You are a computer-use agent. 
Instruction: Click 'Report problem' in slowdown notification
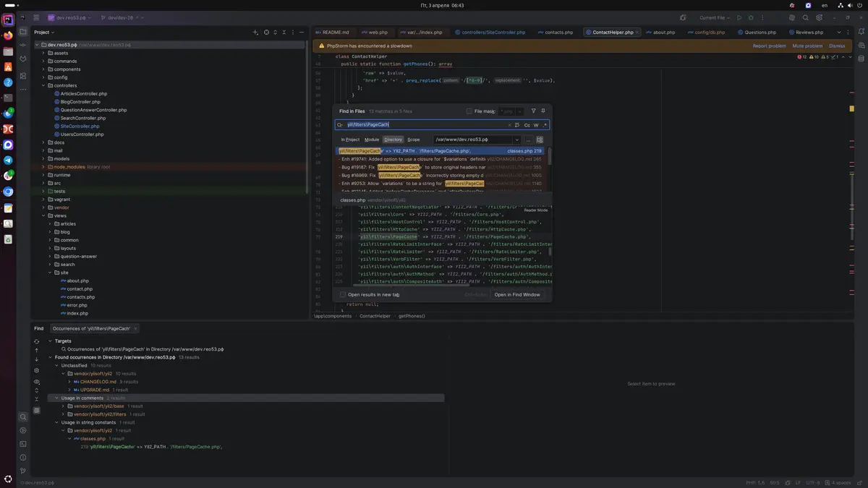click(x=769, y=46)
